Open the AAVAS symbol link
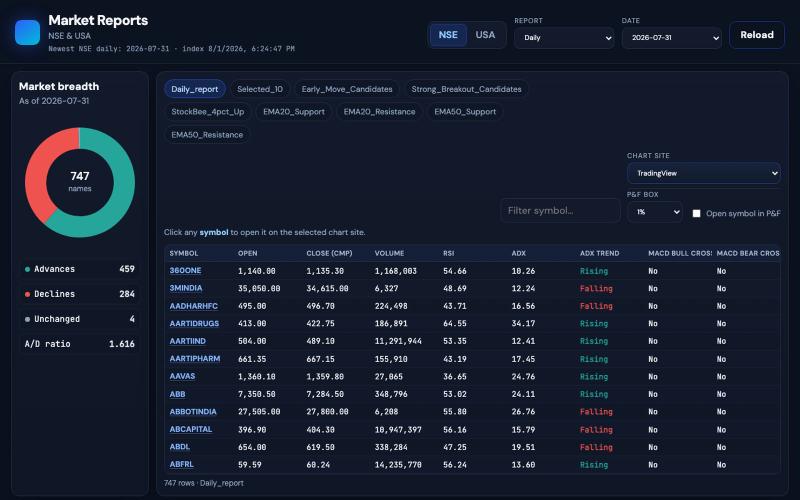This screenshot has width=800, height=500. 182,376
